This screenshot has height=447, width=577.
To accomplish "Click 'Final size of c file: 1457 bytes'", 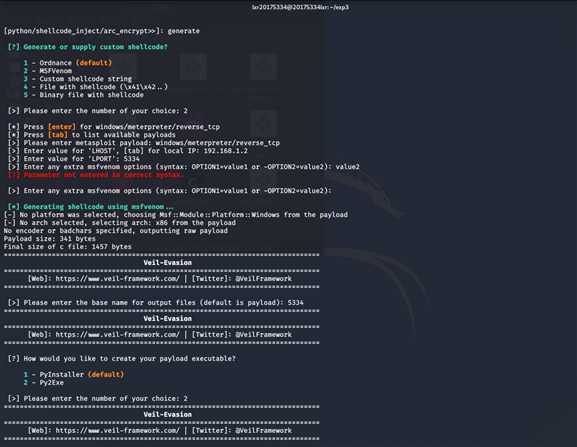I will point(68,246).
